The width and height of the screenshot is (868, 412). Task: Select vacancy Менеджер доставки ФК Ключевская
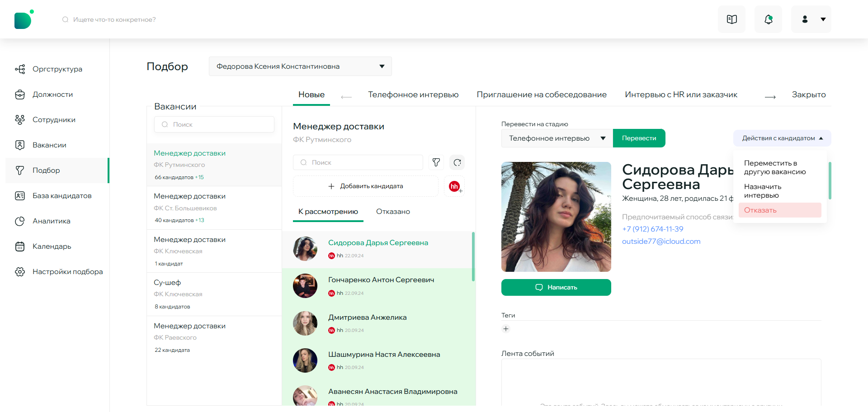tap(214, 251)
